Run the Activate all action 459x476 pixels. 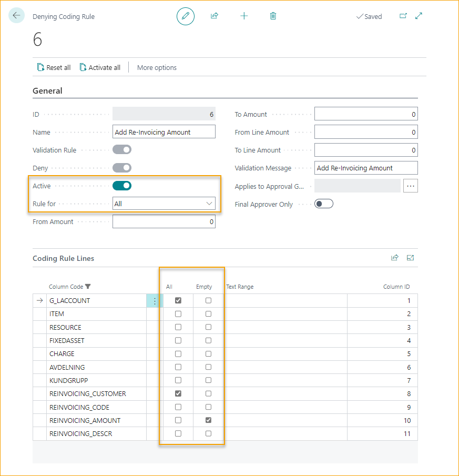pos(100,67)
